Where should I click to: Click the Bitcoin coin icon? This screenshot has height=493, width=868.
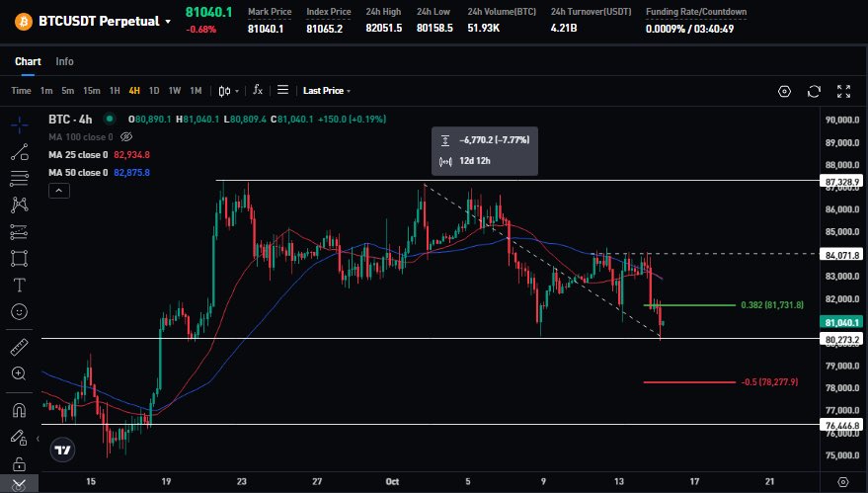(x=24, y=22)
